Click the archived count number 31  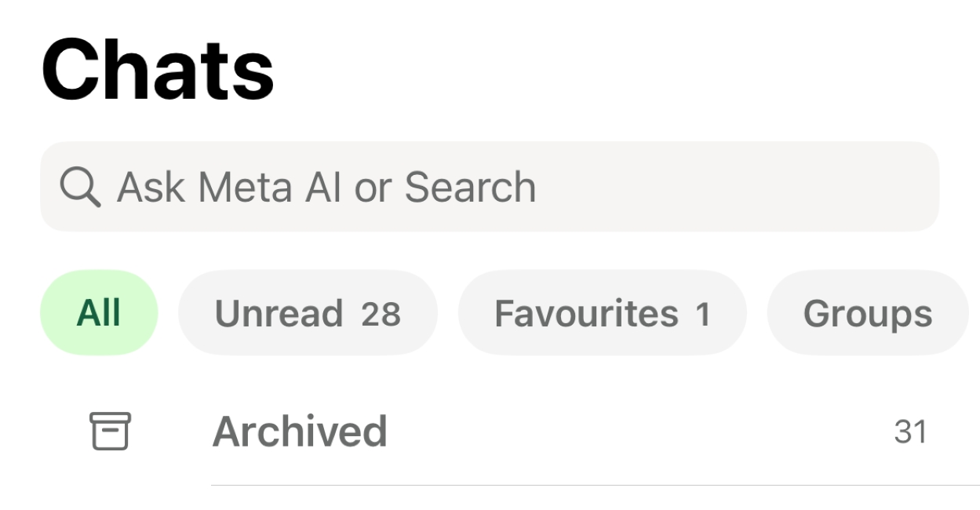[910, 432]
